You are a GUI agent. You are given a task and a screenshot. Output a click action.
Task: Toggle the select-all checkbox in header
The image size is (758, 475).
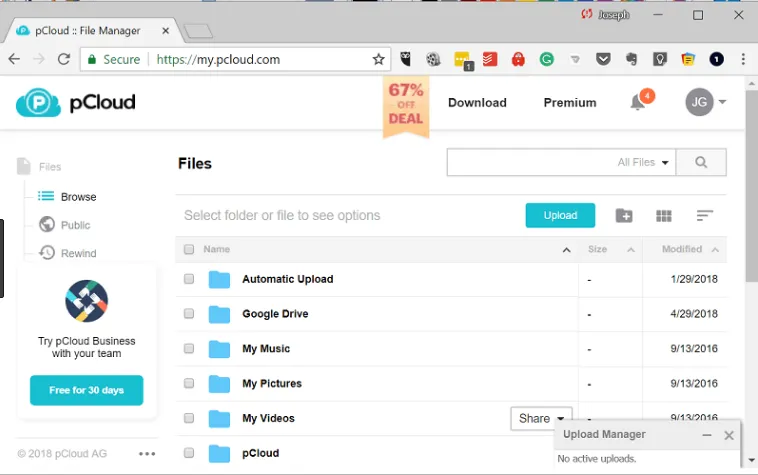click(189, 249)
